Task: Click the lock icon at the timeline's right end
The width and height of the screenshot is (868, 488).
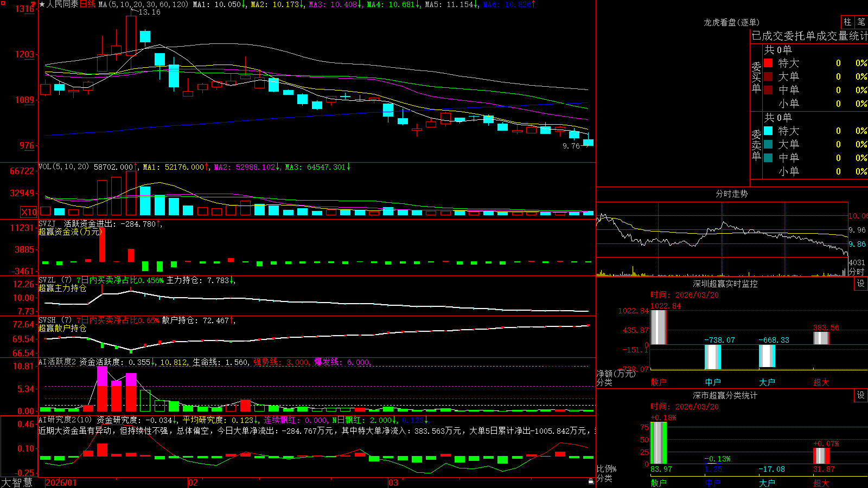Action: pyautogui.click(x=591, y=481)
